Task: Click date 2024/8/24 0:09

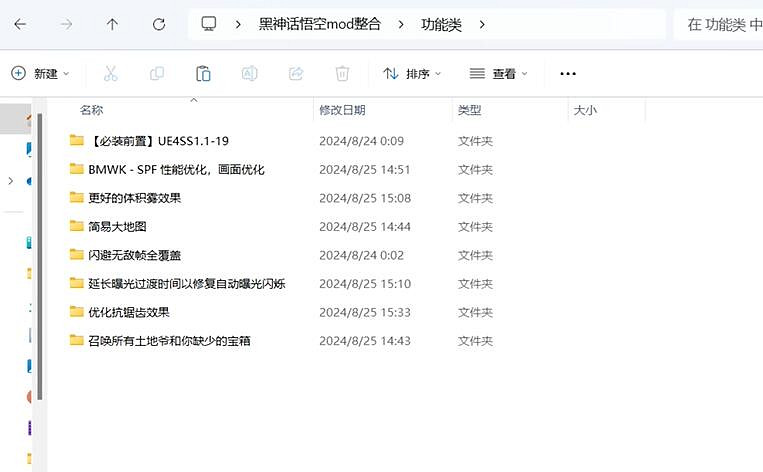Action: click(362, 141)
